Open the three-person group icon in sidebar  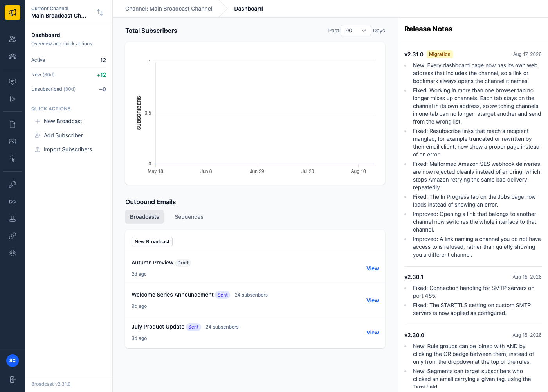(13, 56)
